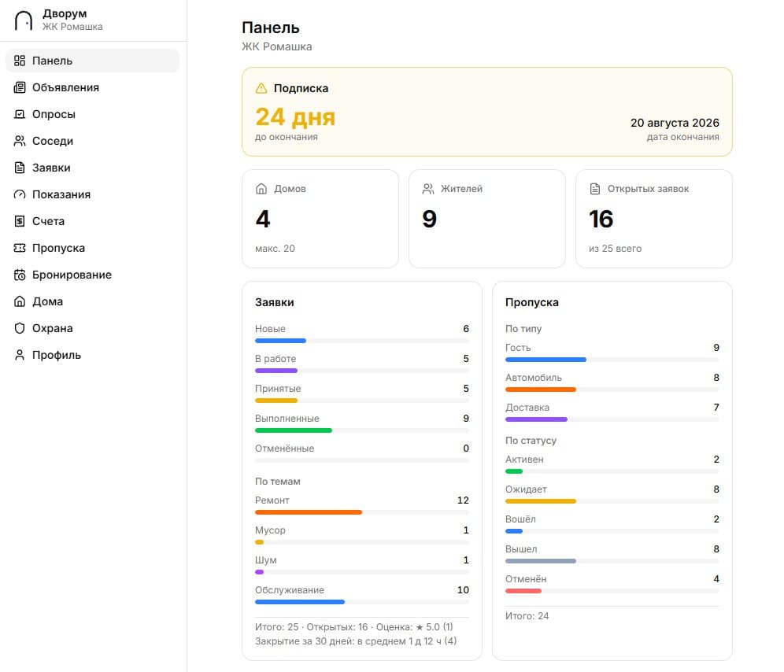Open the Дома page
Viewport: 784px width, 672px height.
tap(93, 301)
